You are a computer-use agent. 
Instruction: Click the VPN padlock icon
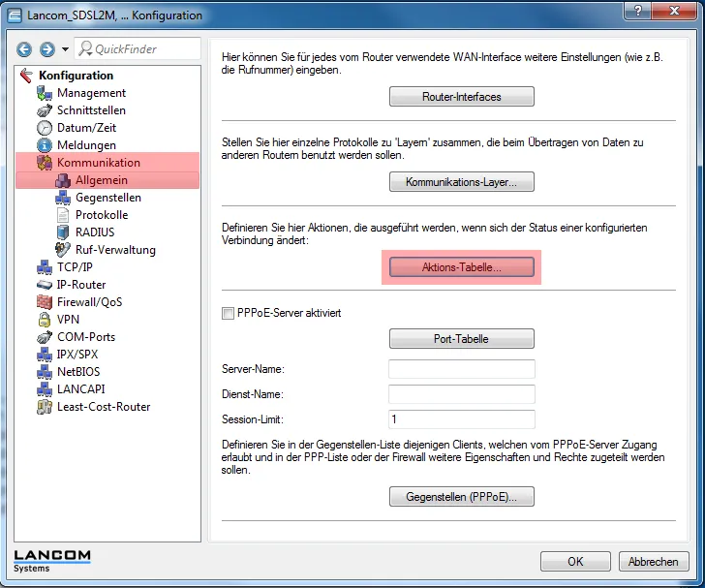point(45,320)
